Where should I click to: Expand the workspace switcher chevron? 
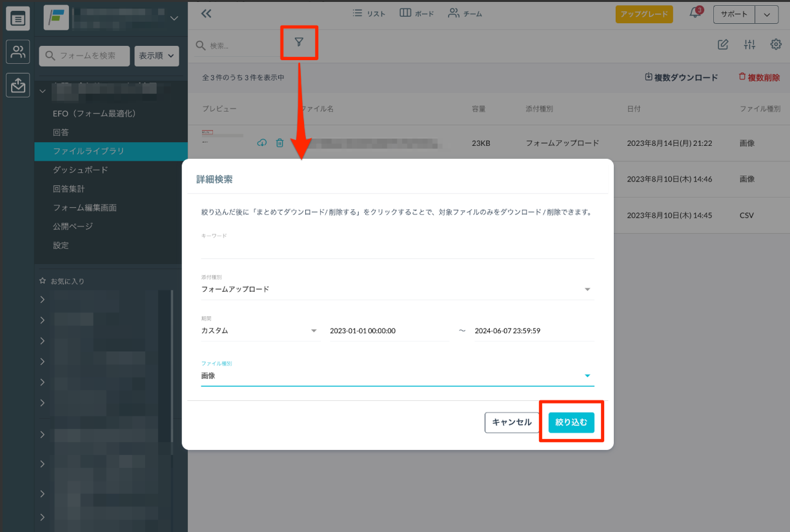173,19
